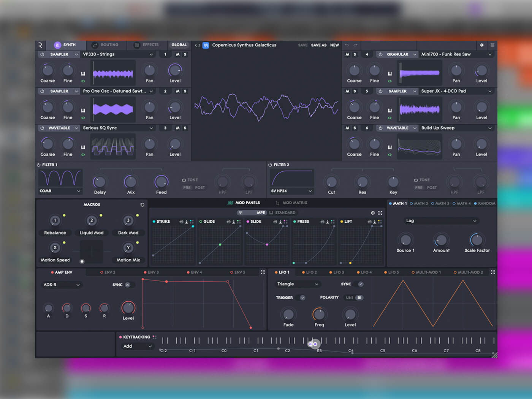
Task: Click the grid dots icon on GLIDE panel
Action: [239, 222]
